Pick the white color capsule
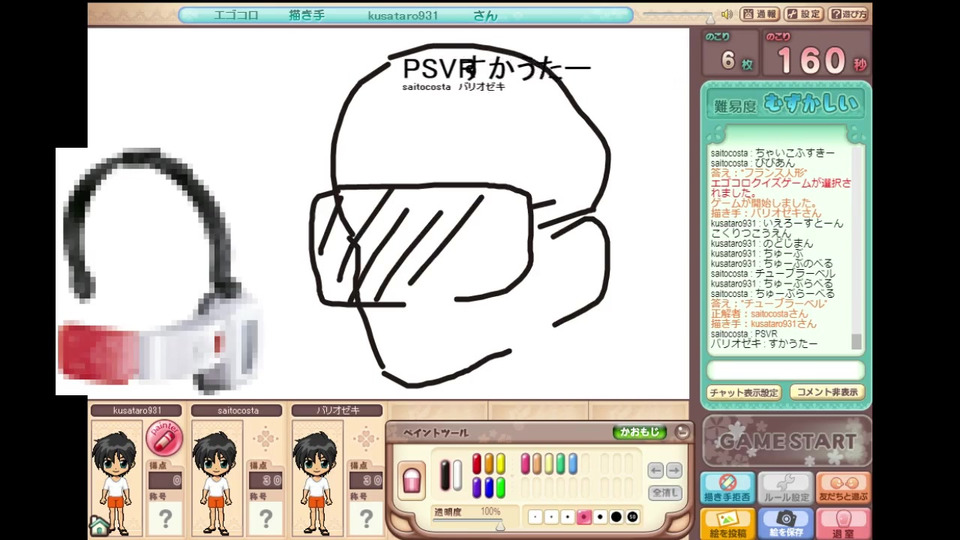This screenshot has height=540, width=960. (x=457, y=475)
